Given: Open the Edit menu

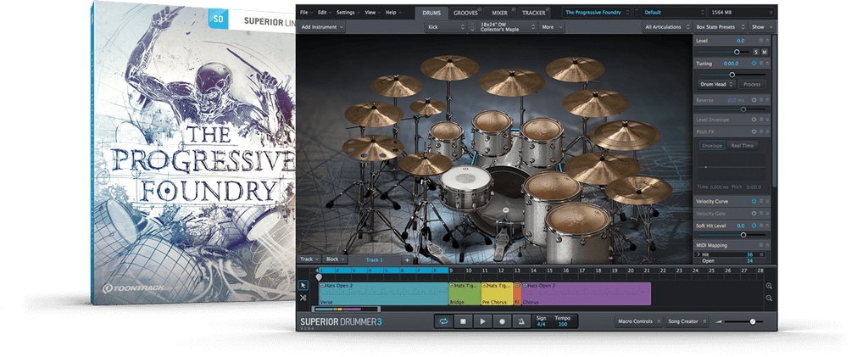Looking at the screenshot, I should click(325, 12).
